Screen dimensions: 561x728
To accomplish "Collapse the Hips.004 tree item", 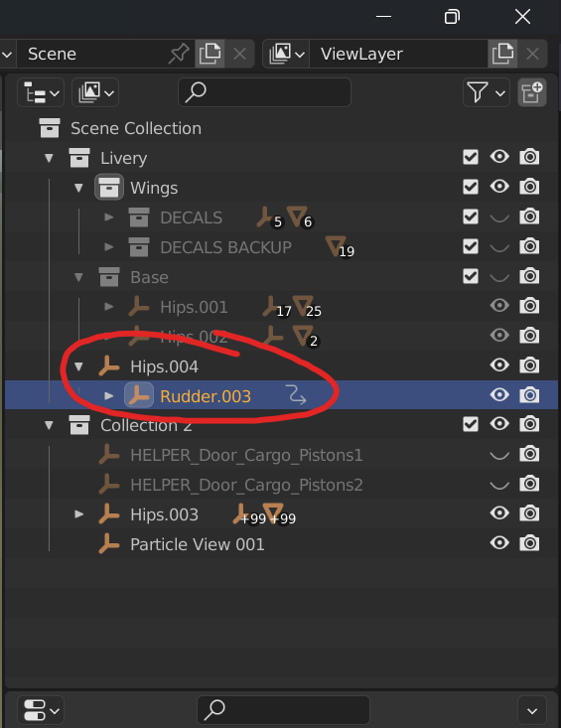I will (78, 366).
